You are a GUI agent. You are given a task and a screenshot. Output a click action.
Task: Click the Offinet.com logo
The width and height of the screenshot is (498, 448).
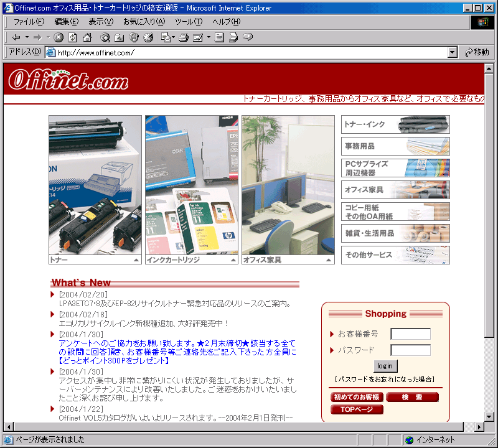pyautogui.click(x=68, y=80)
